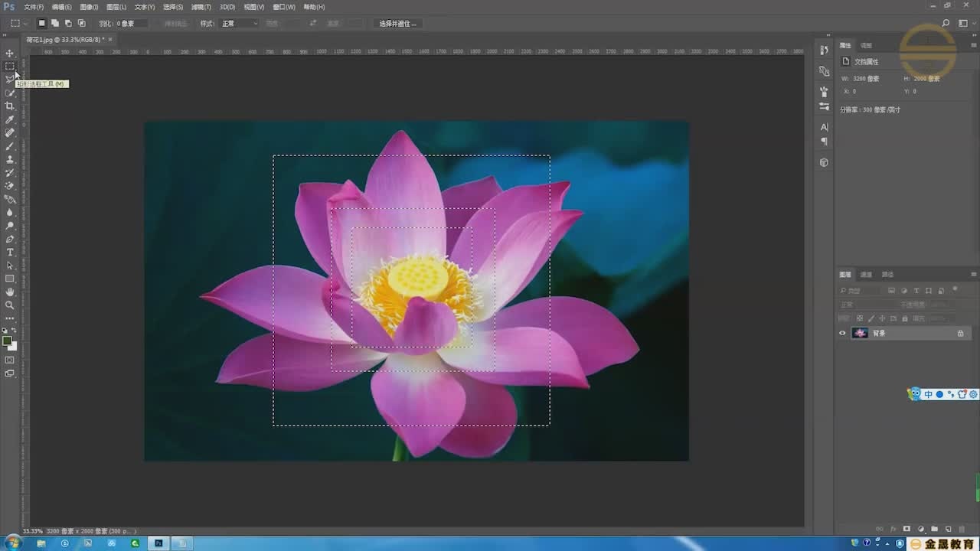Add a layer mask
The width and height of the screenshot is (980, 551).
907,529
